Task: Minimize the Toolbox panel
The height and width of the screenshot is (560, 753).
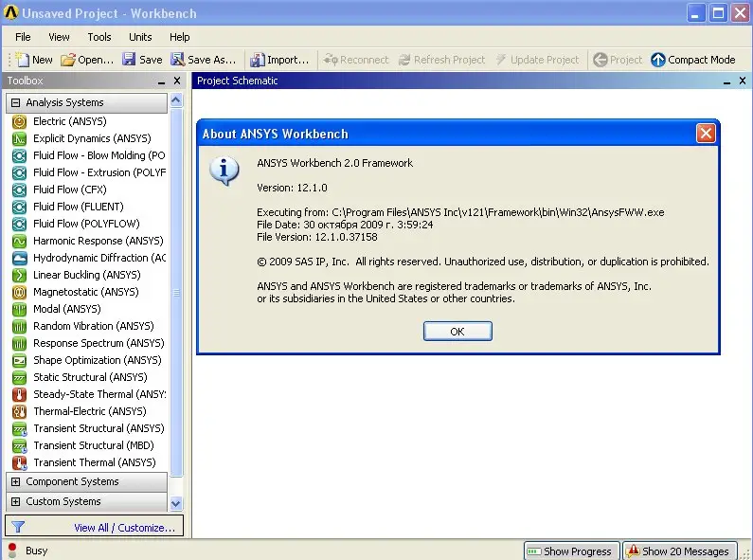Action: [161, 81]
